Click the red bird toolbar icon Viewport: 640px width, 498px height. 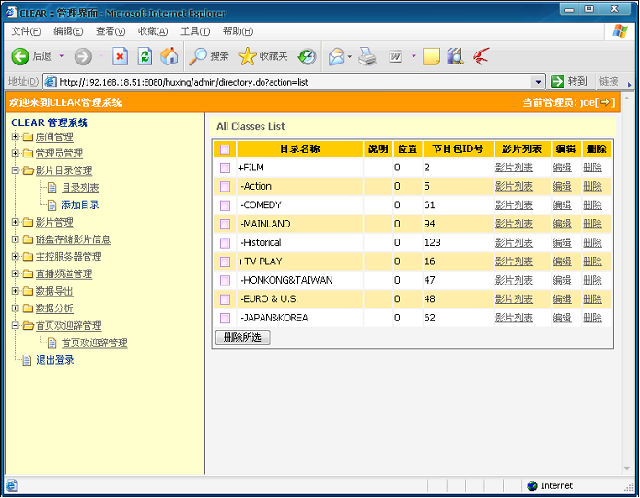pyautogui.click(x=481, y=56)
